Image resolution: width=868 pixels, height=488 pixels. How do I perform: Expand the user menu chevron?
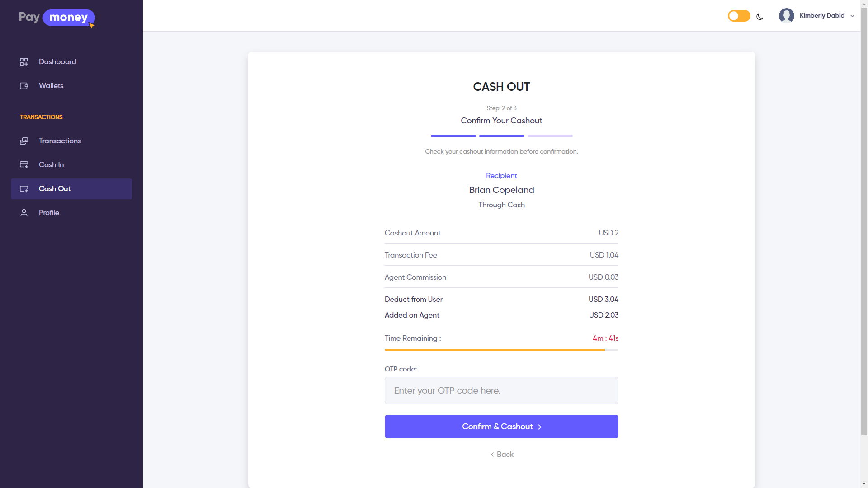[852, 16]
